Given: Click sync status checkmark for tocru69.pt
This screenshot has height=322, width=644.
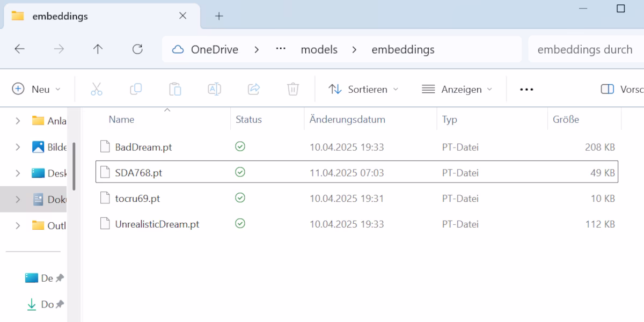Looking at the screenshot, I should (x=240, y=197).
